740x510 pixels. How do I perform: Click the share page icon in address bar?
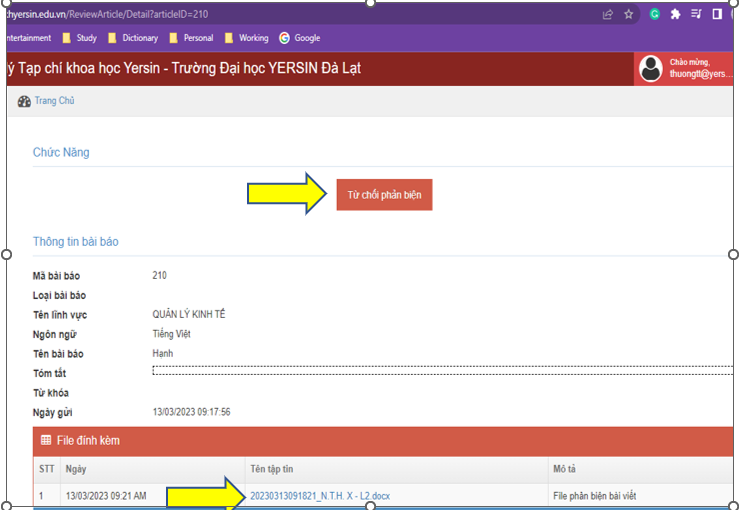coord(607,14)
